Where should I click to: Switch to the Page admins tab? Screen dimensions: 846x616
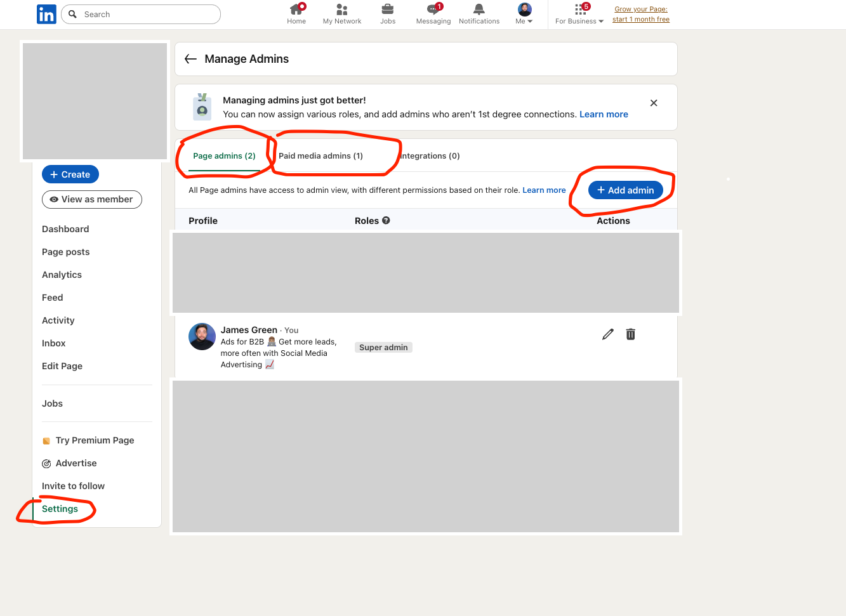coord(224,156)
